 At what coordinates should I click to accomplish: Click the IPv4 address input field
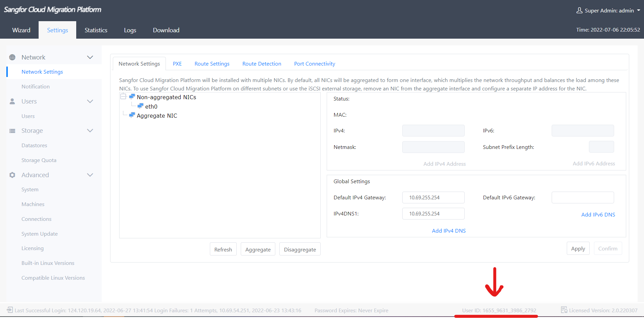433,130
